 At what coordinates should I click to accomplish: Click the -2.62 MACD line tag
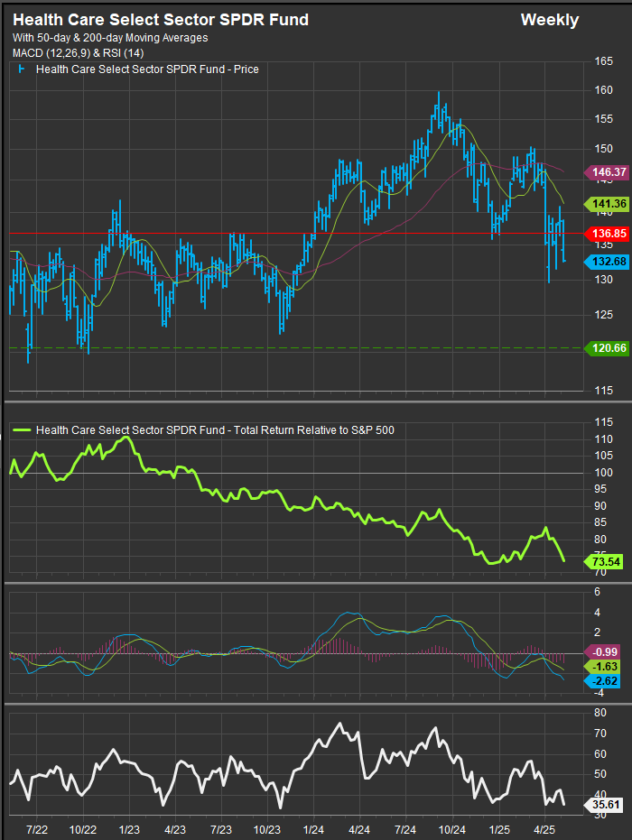602,681
